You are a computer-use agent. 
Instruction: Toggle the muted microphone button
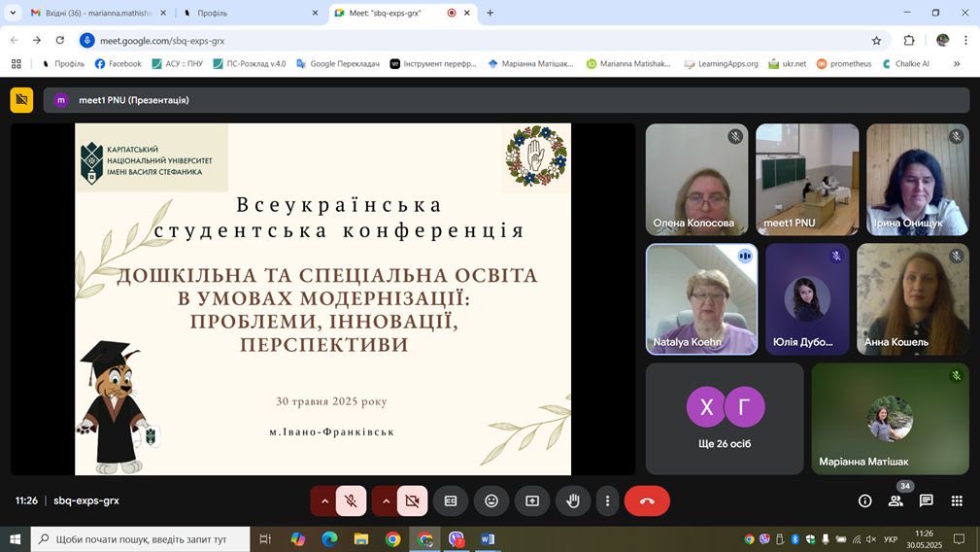click(351, 500)
